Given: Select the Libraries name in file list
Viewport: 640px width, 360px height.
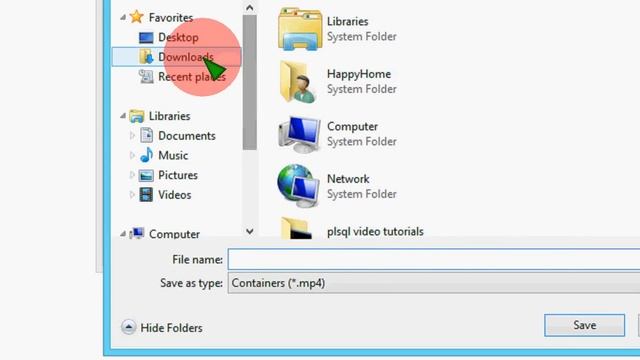Looking at the screenshot, I should 347,21.
